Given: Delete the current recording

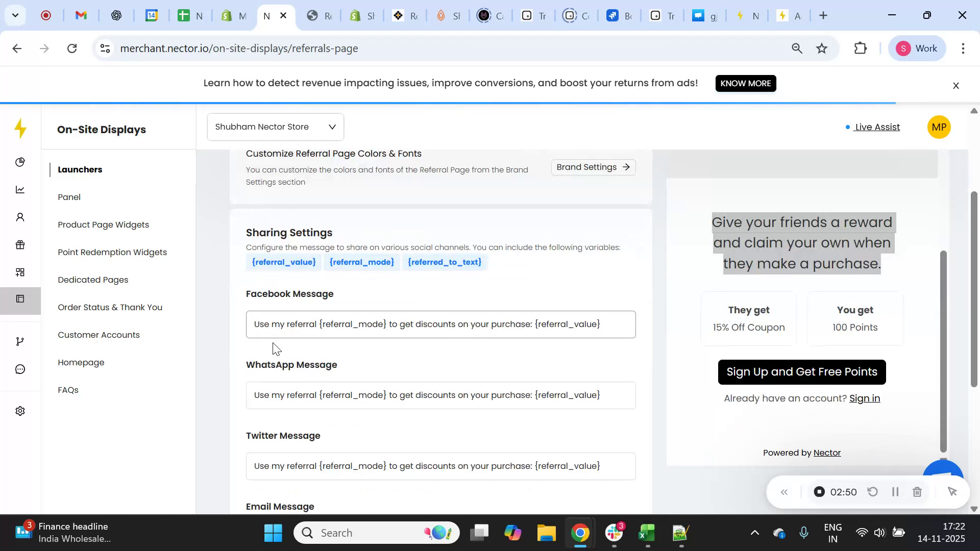Looking at the screenshot, I should 917,491.
